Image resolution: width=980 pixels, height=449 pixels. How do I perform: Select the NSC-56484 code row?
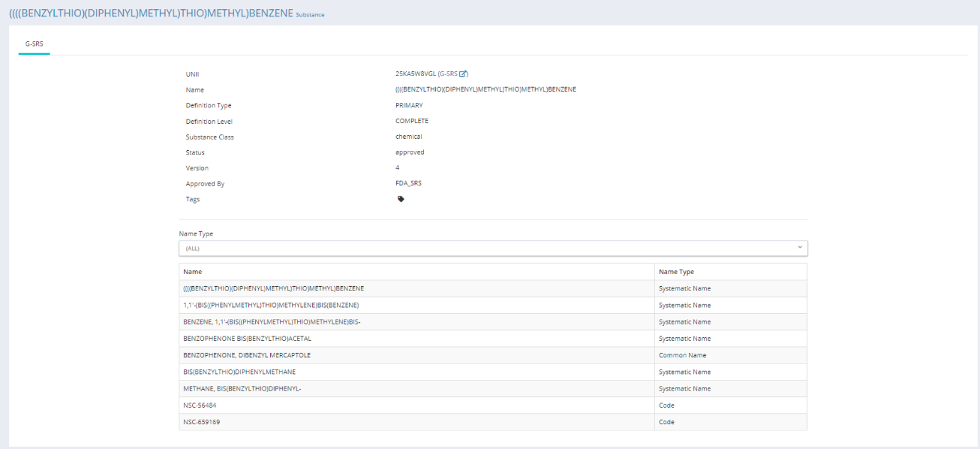(x=200, y=405)
